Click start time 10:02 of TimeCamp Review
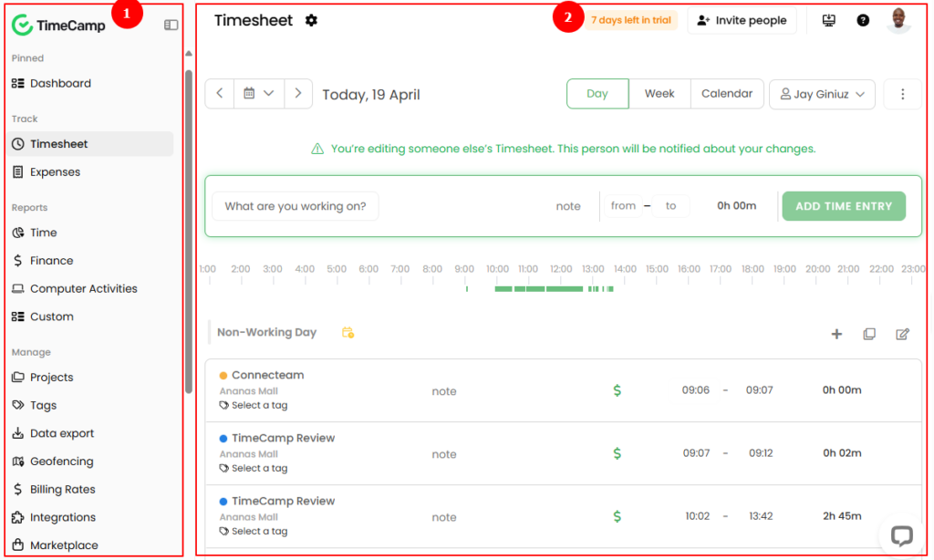 coord(697,516)
